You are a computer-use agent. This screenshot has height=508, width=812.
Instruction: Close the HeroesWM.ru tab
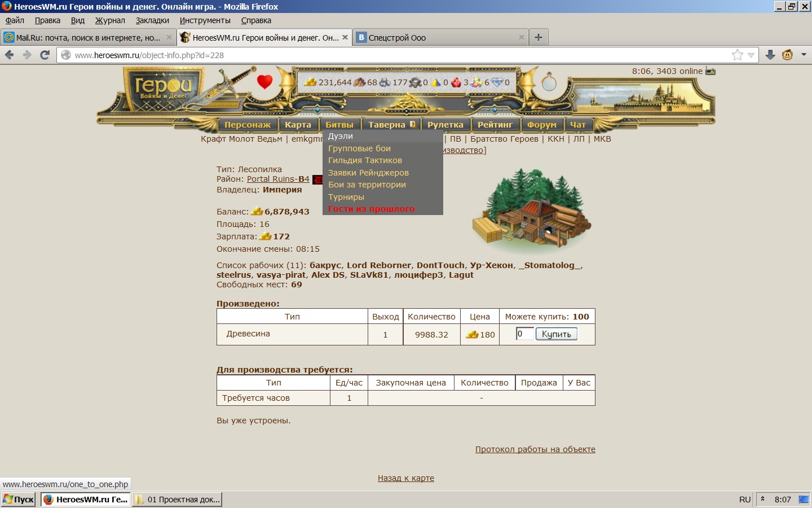(345, 37)
